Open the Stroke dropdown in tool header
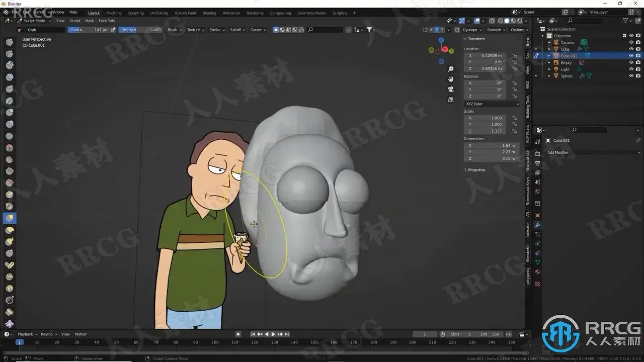644x362 pixels. tap(217, 30)
